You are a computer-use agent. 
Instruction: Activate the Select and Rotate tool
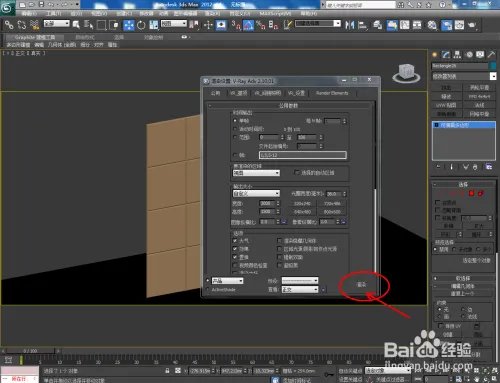pos(141,25)
